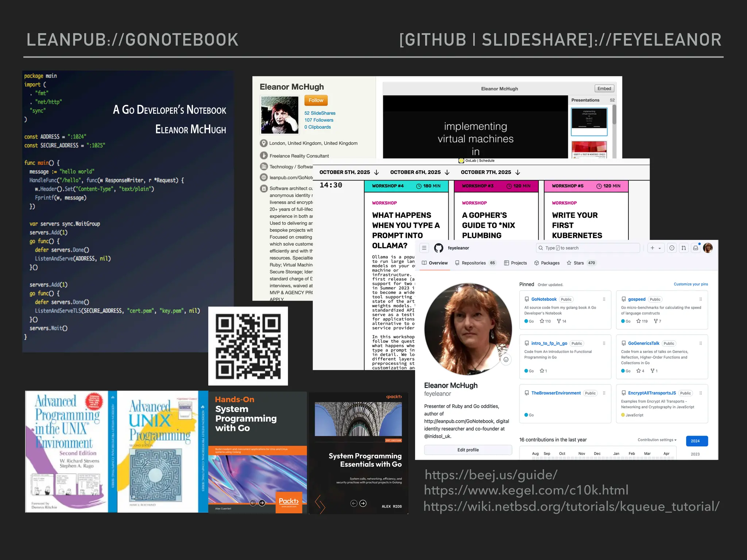Screen dimensions: 747x560
Task: Click previous arrow on System Programming Essentials cover
Action: click(x=354, y=503)
